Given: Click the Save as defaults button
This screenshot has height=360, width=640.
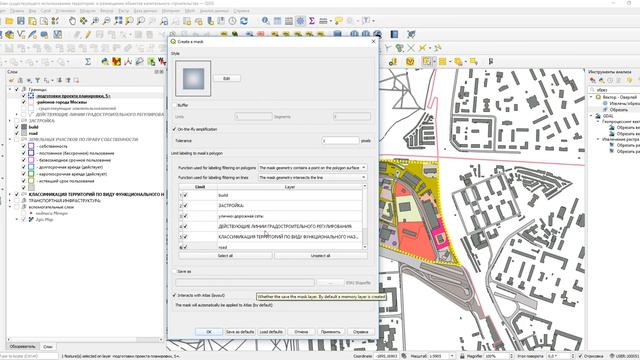Looking at the screenshot, I should (x=240, y=332).
